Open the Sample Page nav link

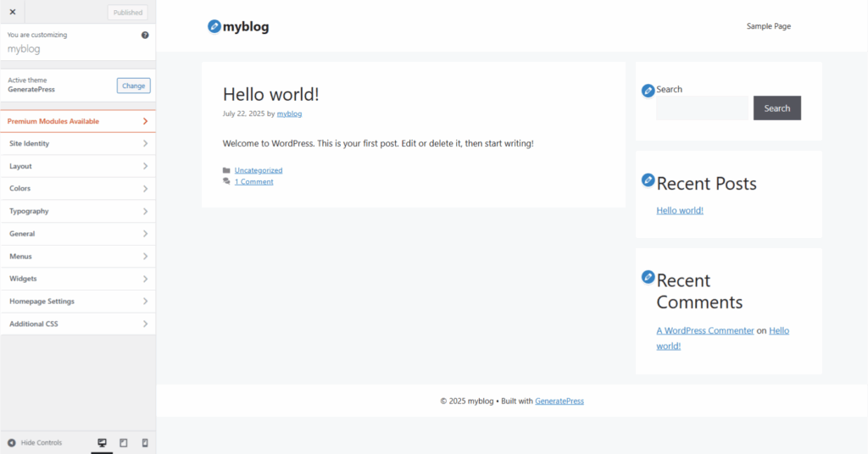(768, 26)
